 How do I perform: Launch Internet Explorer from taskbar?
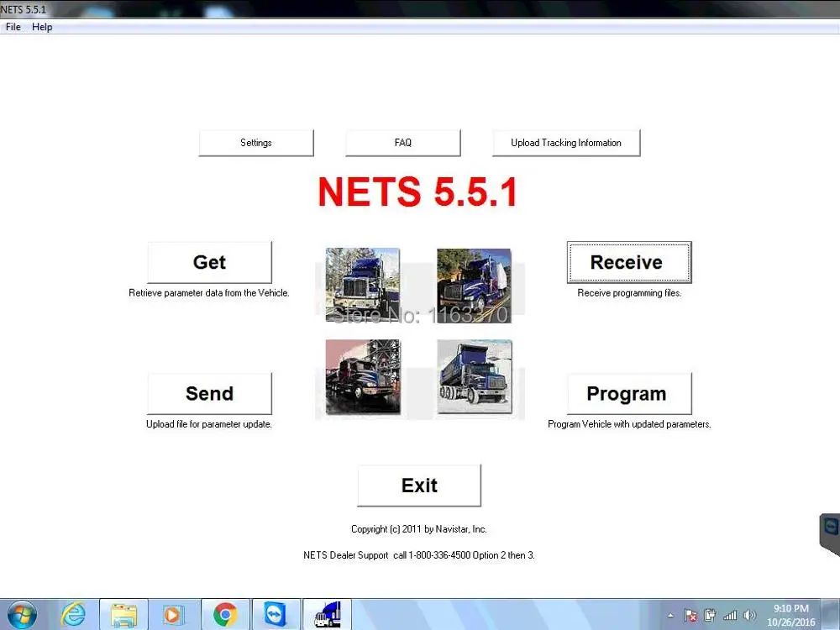pyautogui.click(x=73, y=615)
